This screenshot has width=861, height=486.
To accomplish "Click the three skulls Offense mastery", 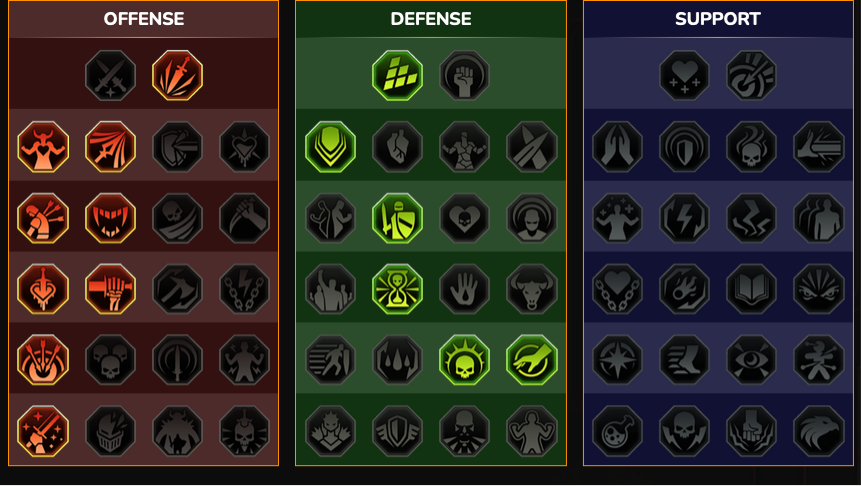I will pyautogui.click(x=110, y=360).
